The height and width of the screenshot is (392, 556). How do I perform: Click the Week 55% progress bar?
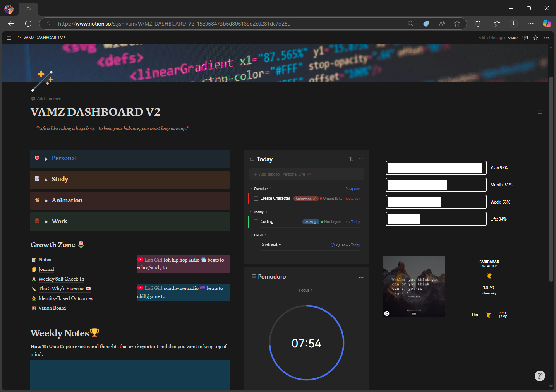436,202
